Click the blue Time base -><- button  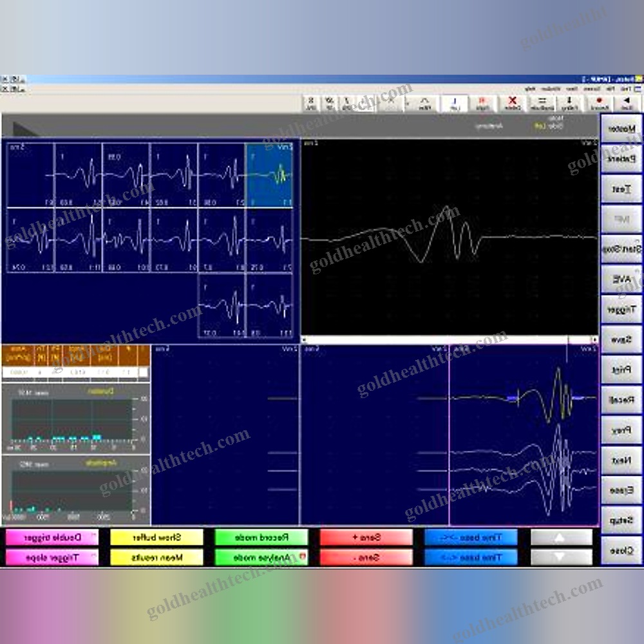click(471, 537)
